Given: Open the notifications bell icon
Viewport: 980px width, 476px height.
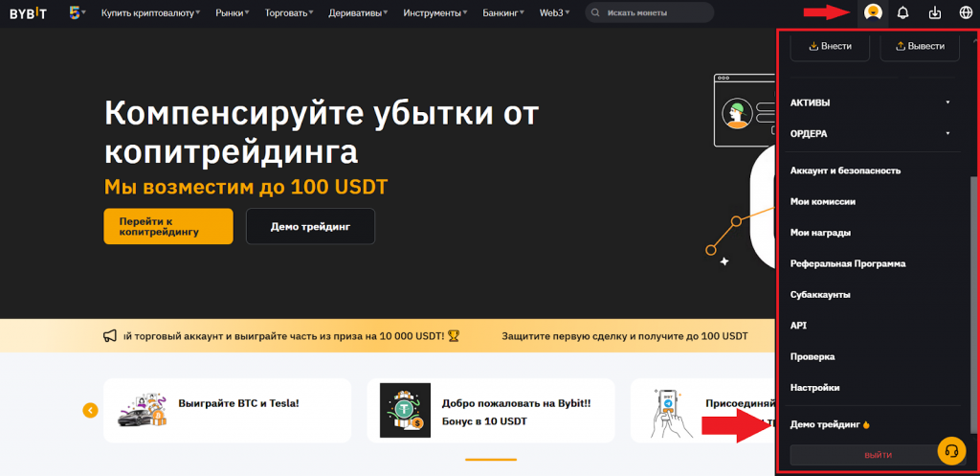Looking at the screenshot, I should click(x=903, y=12).
